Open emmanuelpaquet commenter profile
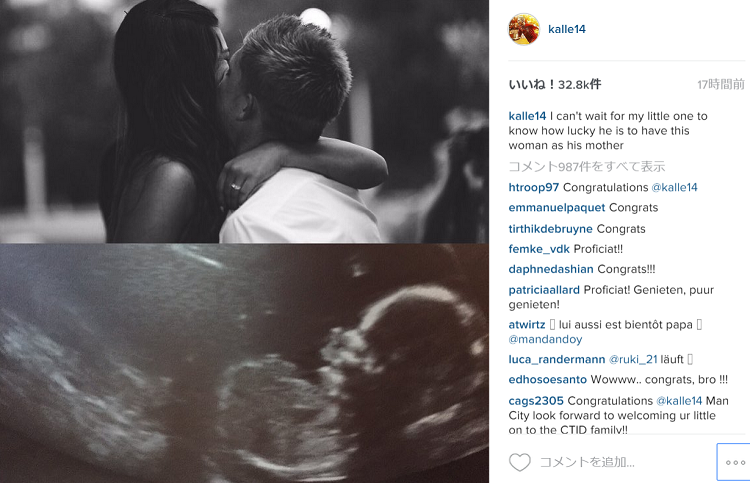 (557, 208)
